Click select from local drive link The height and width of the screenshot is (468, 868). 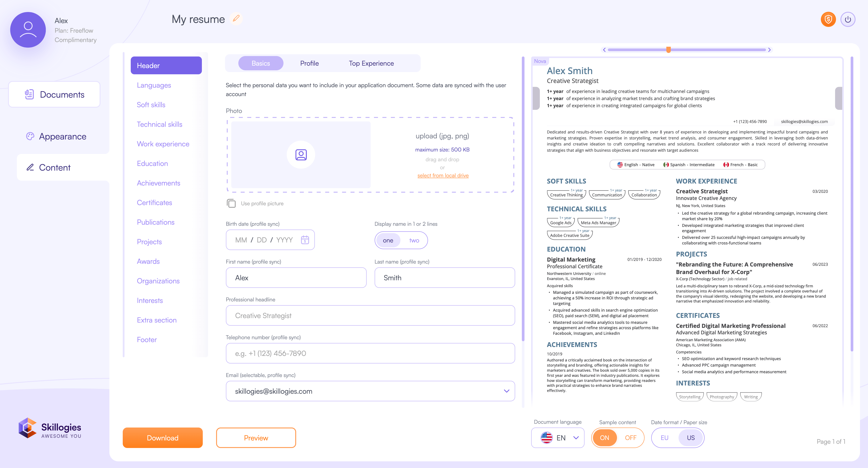coord(443,175)
